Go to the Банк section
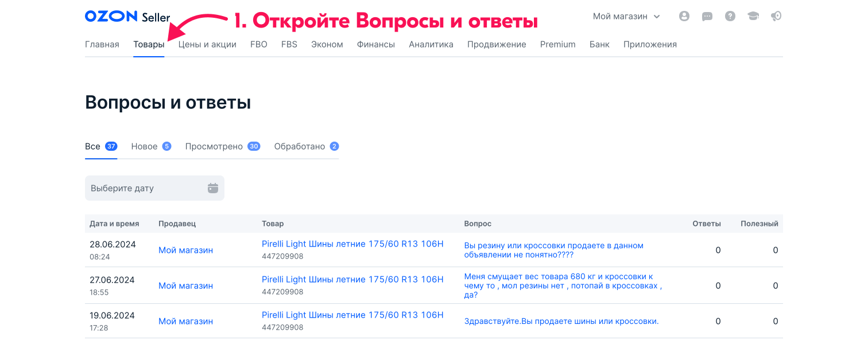Image resolution: width=868 pixels, height=344 pixels. (x=599, y=44)
